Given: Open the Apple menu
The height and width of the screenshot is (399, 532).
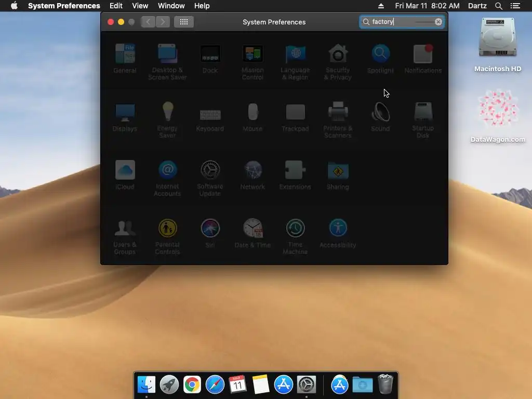Looking at the screenshot, I should [14, 6].
